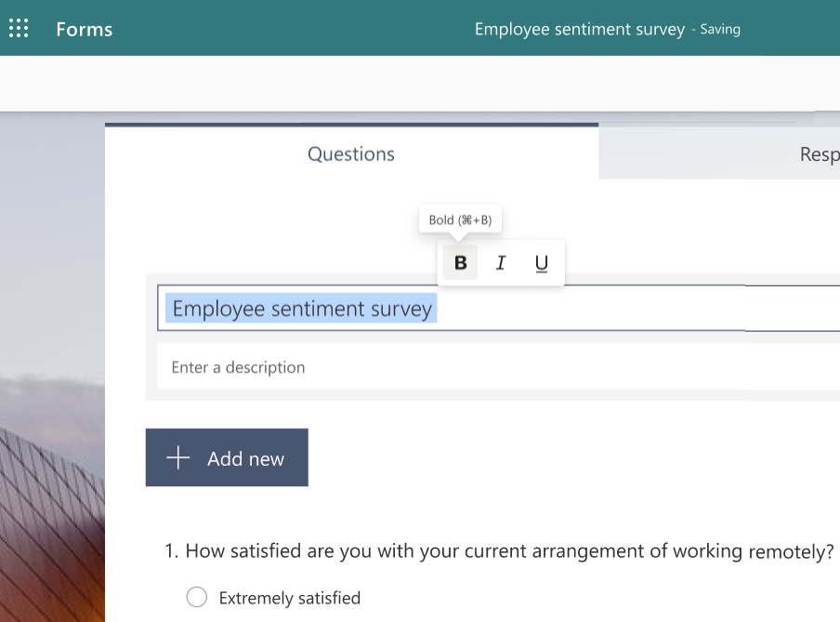The height and width of the screenshot is (622, 840).
Task: Open the Responses tab
Action: 818,154
